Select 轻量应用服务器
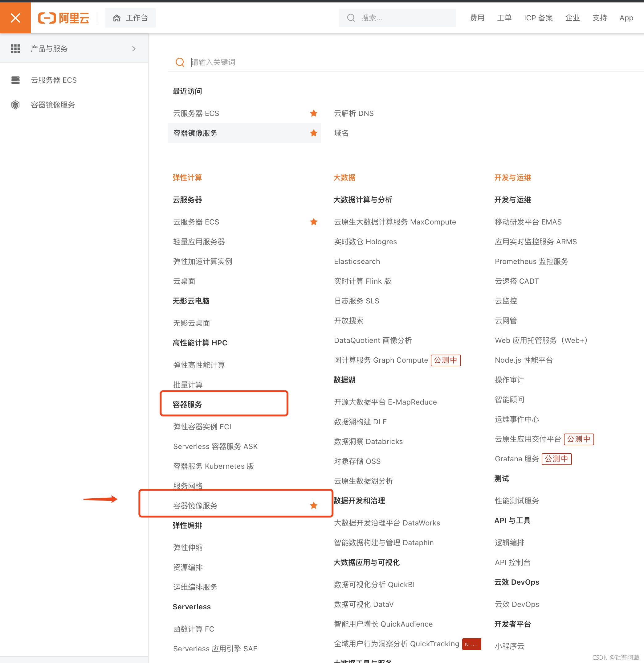 coord(199,242)
